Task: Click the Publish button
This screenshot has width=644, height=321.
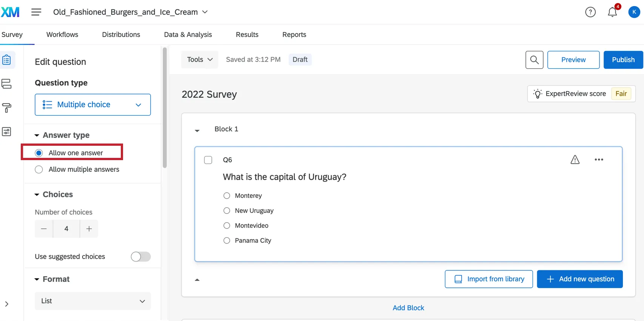Action: (x=623, y=60)
